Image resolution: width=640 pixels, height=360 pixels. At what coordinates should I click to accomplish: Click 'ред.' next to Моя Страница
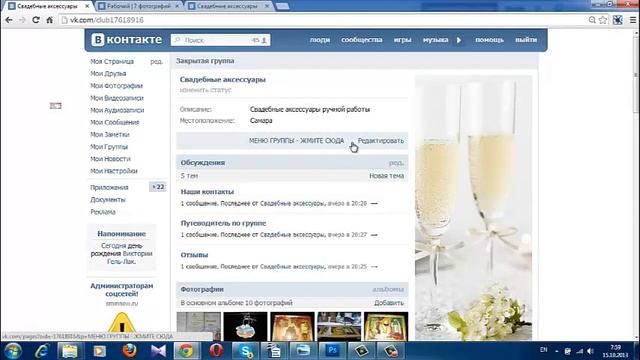point(156,61)
